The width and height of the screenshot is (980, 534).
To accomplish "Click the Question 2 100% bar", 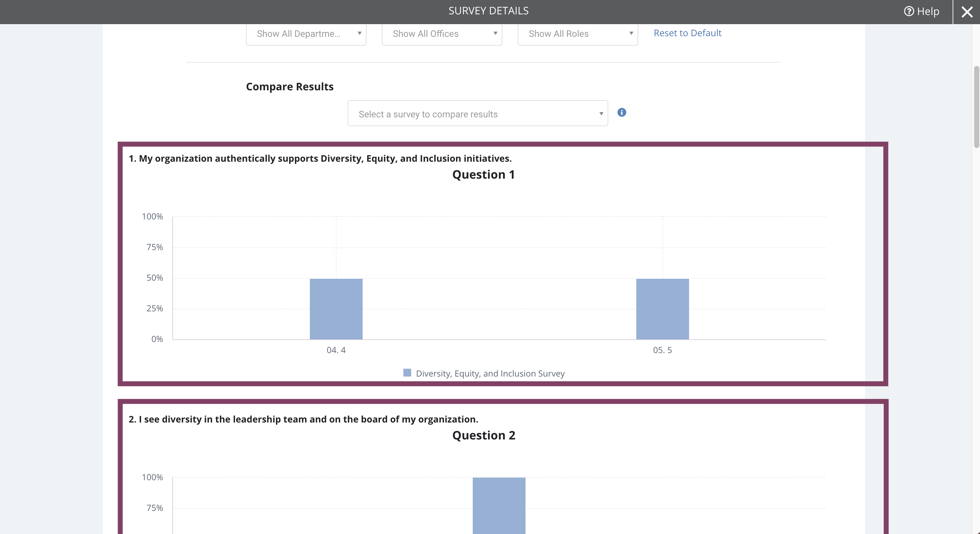I will tap(499, 505).
